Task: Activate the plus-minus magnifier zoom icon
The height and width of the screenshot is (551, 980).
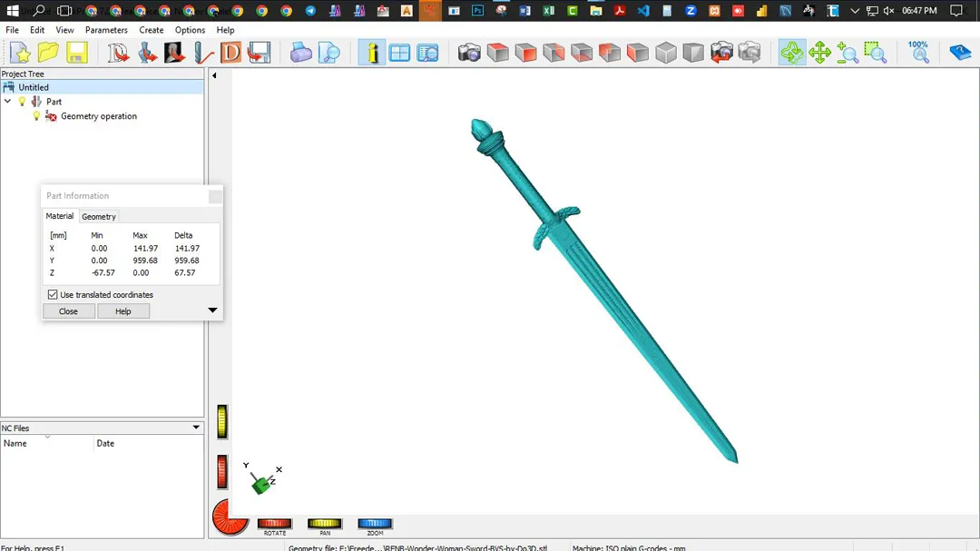Action: [x=848, y=53]
